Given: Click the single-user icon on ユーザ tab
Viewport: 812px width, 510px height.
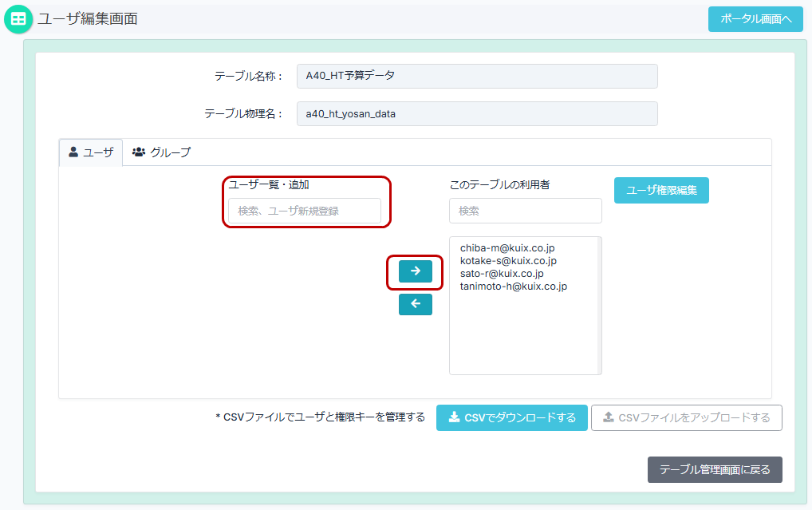Looking at the screenshot, I should [73, 152].
